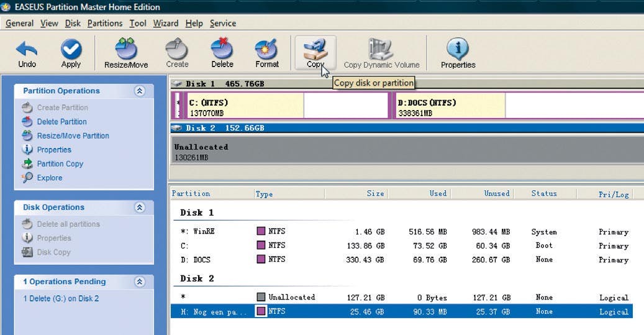Click the Status column header
Viewport: 644px width, 335px height.
[x=545, y=193]
